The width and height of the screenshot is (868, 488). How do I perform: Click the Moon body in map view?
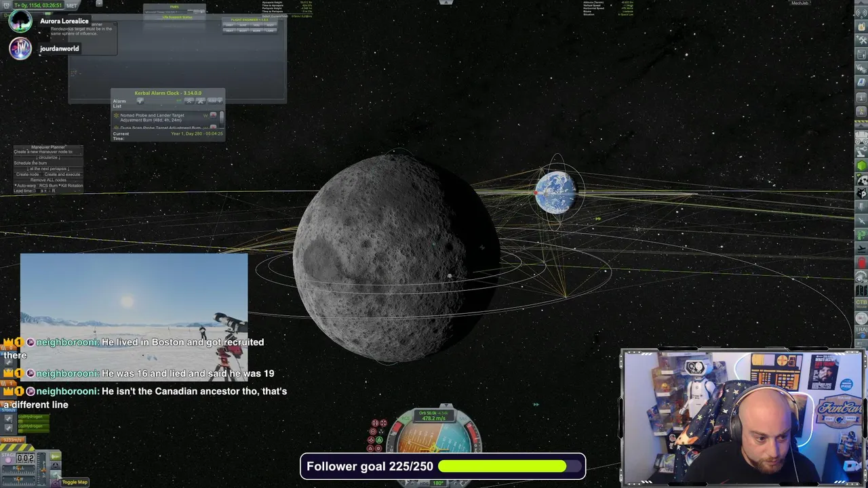click(397, 258)
